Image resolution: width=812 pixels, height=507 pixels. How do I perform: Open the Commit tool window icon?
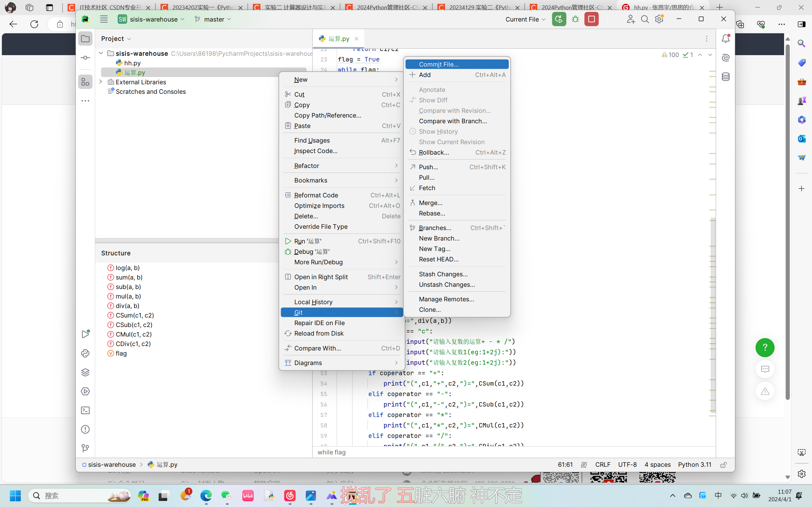pyautogui.click(x=85, y=58)
